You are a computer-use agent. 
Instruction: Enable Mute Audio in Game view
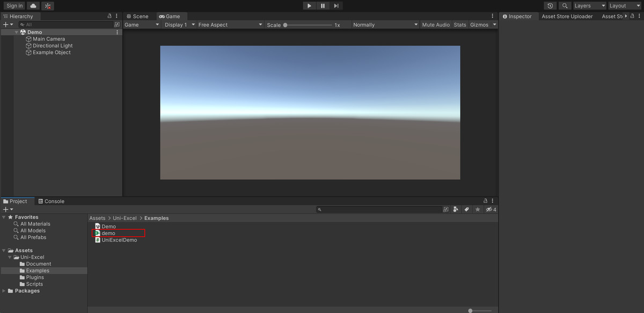click(x=435, y=24)
